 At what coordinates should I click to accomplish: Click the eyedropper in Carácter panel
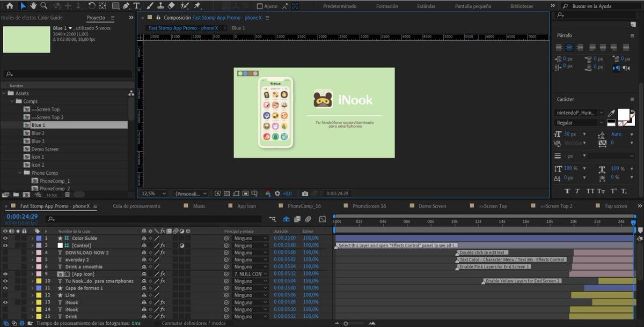click(x=611, y=113)
